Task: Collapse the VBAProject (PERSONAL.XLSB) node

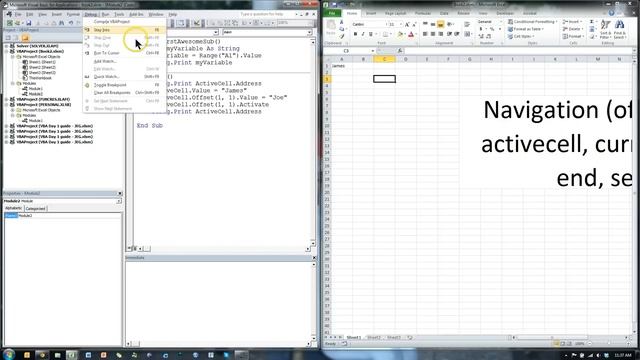Action: point(7,104)
